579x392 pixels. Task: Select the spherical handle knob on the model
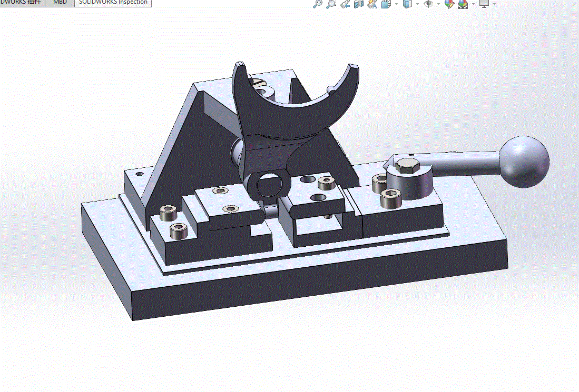coord(524,162)
